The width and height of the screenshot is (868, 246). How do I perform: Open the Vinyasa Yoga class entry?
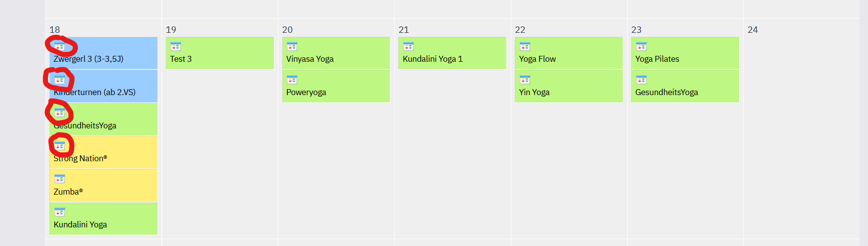coord(310,59)
